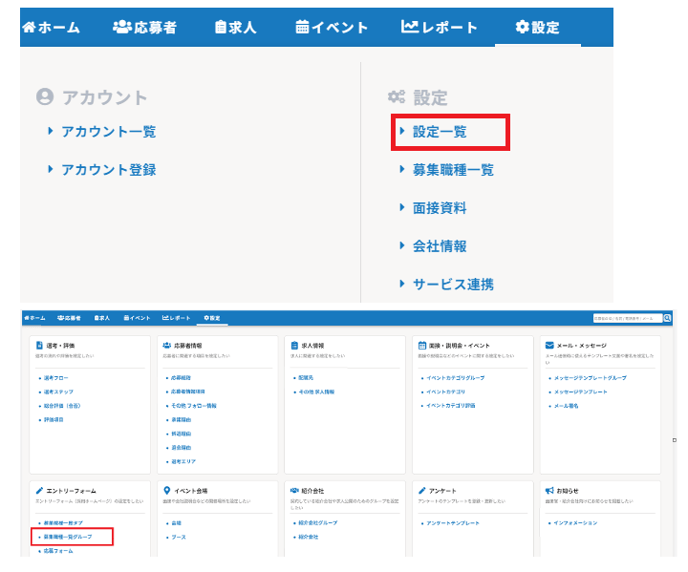The width and height of the screenshot is (688, 572).
Task: Open アンケートテンプレート link
Action: pyautogui.click(x=453, y=523)
